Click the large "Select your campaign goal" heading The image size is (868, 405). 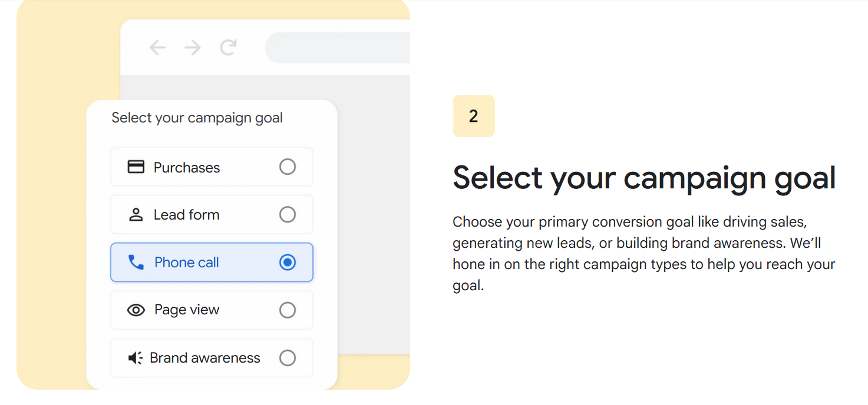tap(644, 177)
